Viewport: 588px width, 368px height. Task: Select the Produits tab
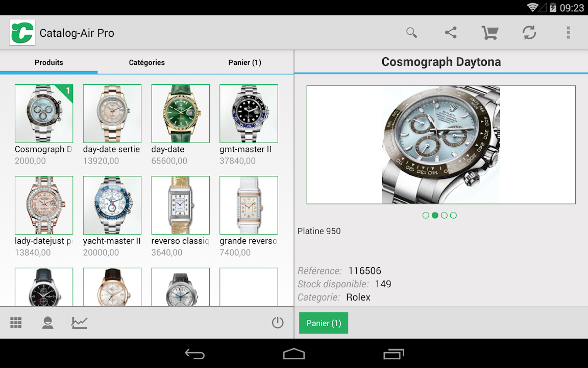[x=49, y=62]
